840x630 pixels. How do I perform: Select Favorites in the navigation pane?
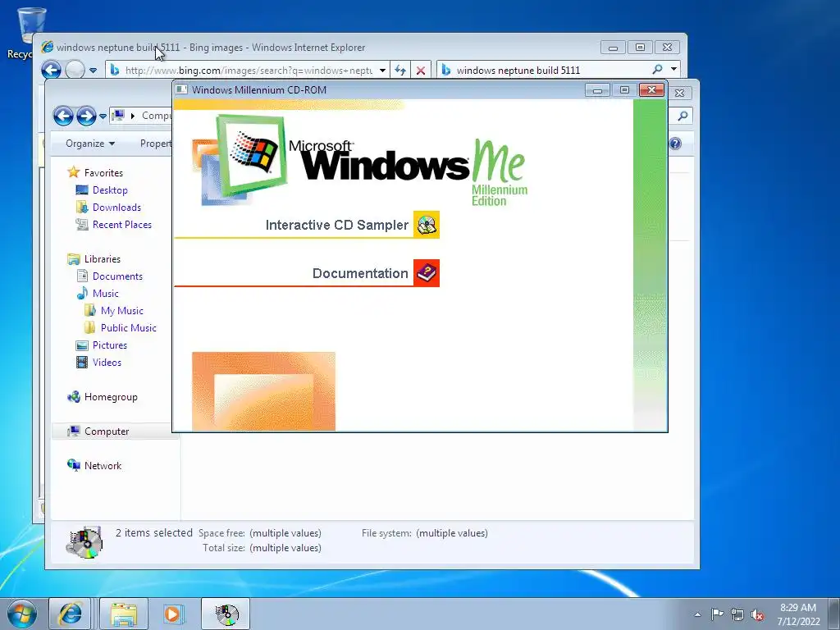tap(103, 173)
